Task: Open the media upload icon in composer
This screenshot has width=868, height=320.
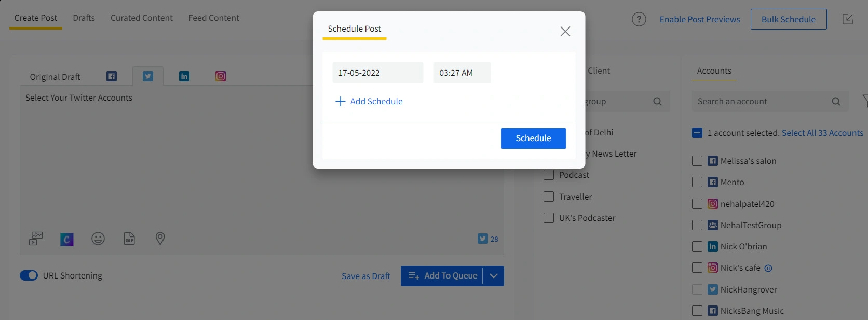Action: [36, 239]
